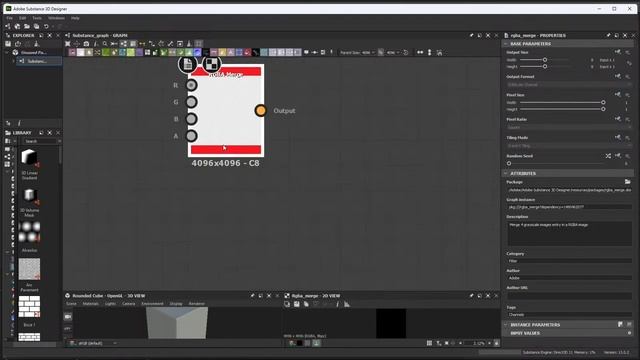Open the Display menu in 3D view

tap(176, 304)
